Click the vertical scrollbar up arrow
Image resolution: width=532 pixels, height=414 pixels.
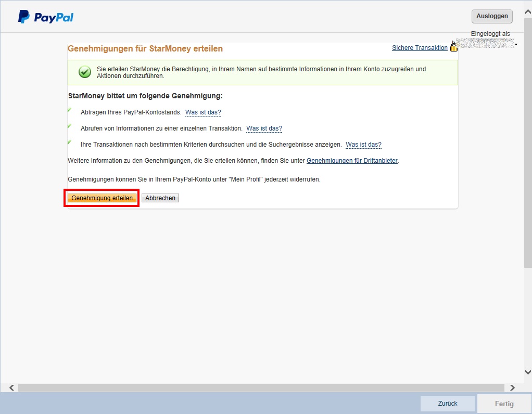pos(528,12)
